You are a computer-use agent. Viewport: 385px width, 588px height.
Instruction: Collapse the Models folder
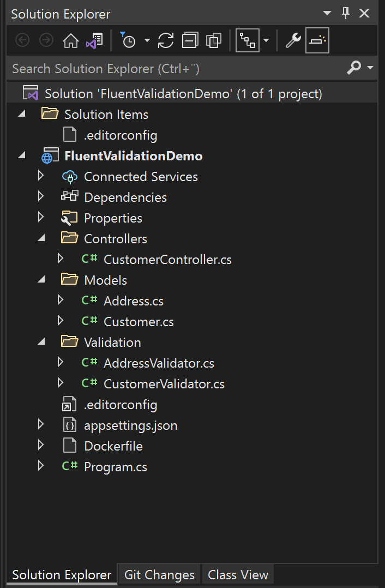[43, 279]
